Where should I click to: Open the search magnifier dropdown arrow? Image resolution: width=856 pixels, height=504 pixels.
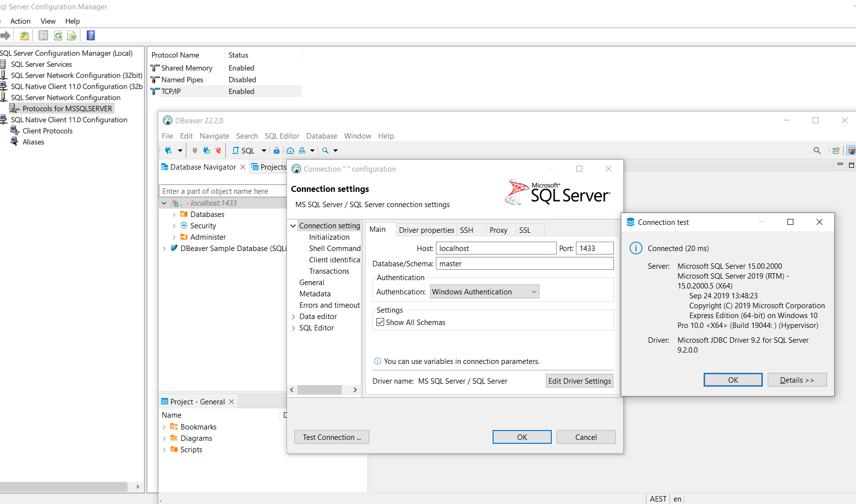click(x=336, y=150)
